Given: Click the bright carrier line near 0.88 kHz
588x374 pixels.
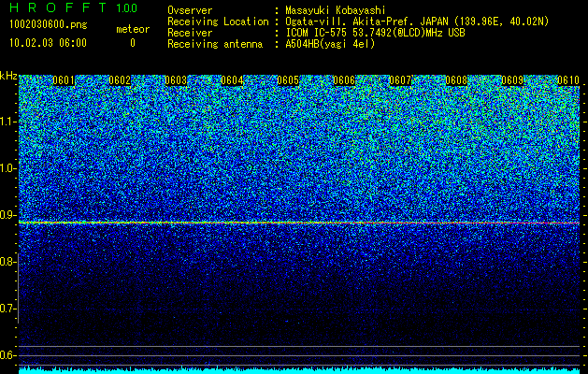Looking at the screenshot, I should tap(299, 223).
